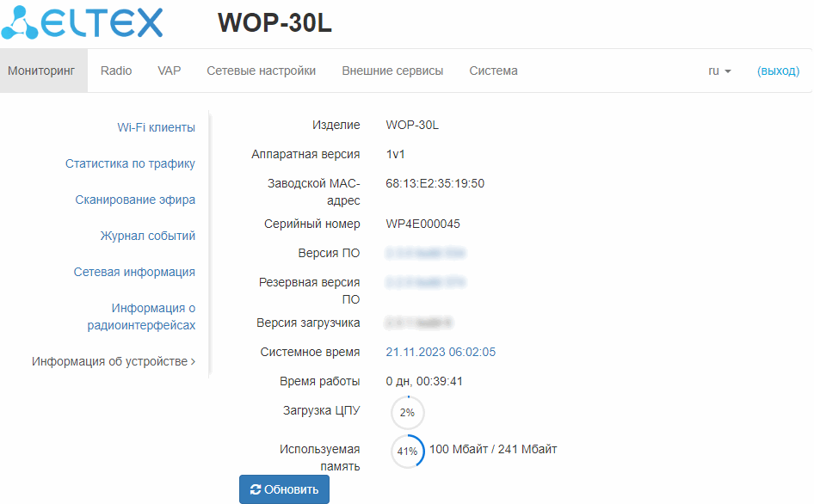Go to Сканирование эфира
The width and height of the screenshot is (814, 504).
point(135,200)
